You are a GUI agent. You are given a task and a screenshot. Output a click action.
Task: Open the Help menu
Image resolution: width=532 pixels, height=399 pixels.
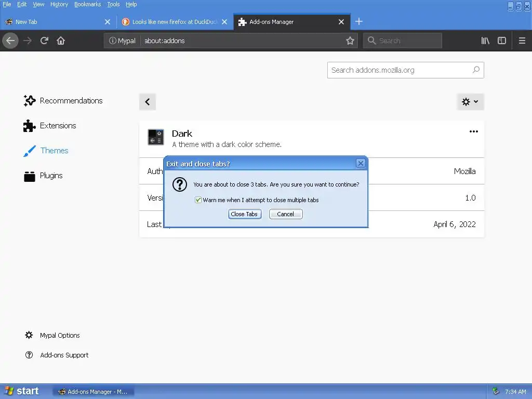tap(131, 4)
